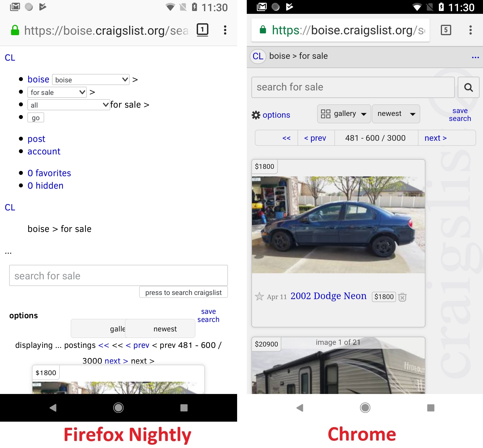Click the Chrome 'search for sale' field
Viewport: 483px width, 448px height.
point(353,87)
